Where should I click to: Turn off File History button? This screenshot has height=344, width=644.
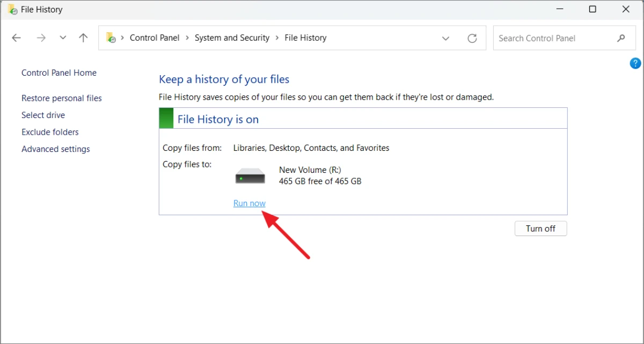click(x=540, y=229)
